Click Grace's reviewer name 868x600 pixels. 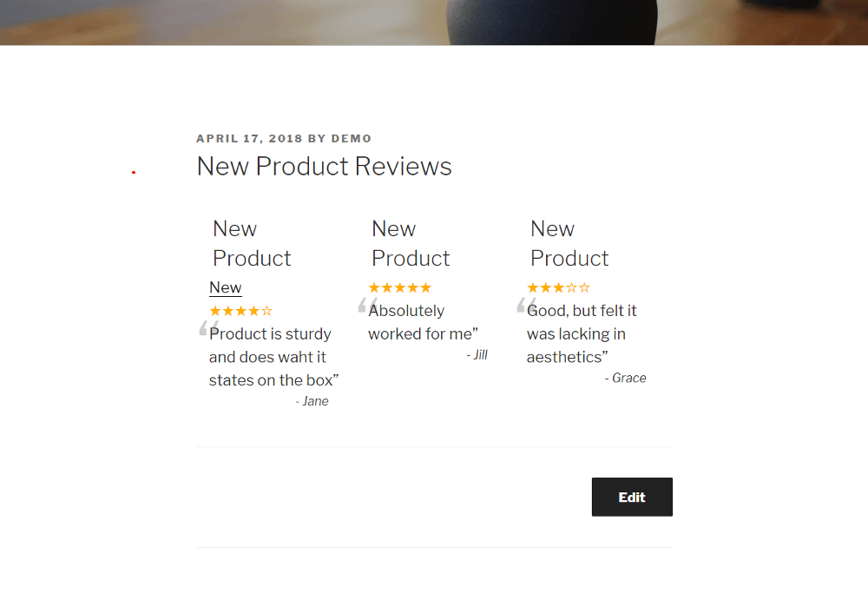pyautogui.click(x=626, y=378)
